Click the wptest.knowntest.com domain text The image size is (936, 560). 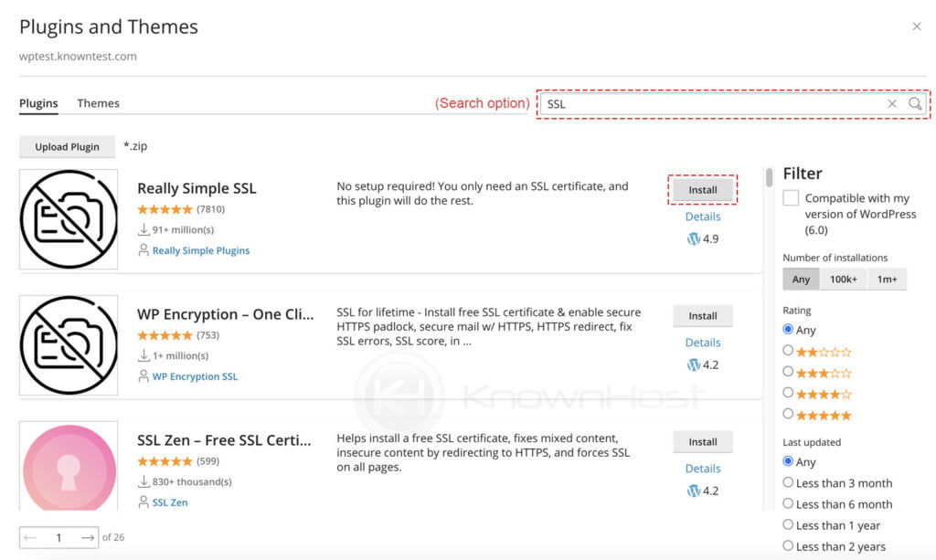79,57
